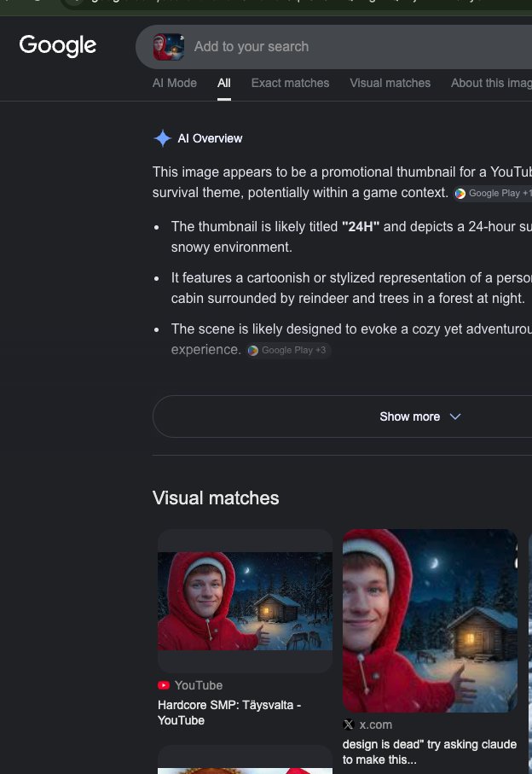Click the 'AI Overview' label

tap(210, 139)
